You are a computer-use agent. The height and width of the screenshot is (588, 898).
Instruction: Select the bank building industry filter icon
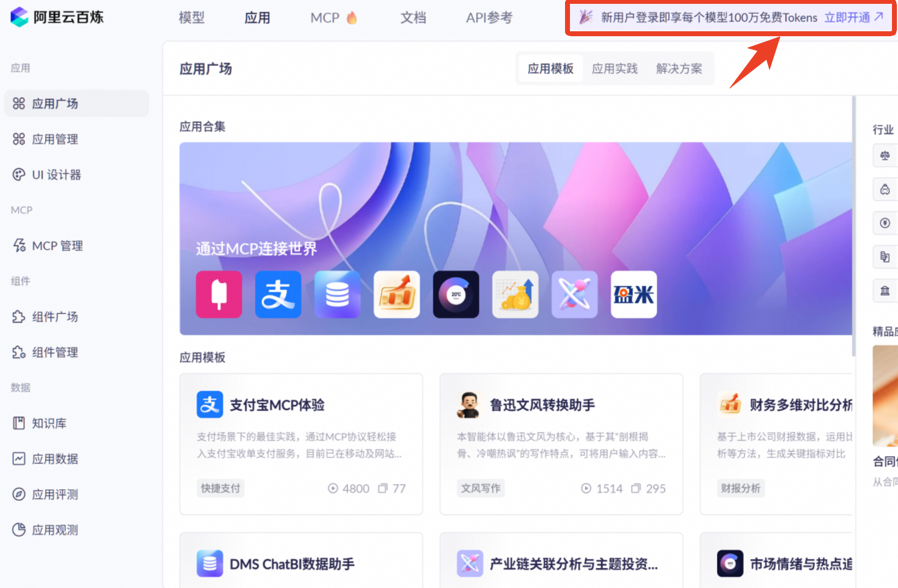(x=885, y=291)
